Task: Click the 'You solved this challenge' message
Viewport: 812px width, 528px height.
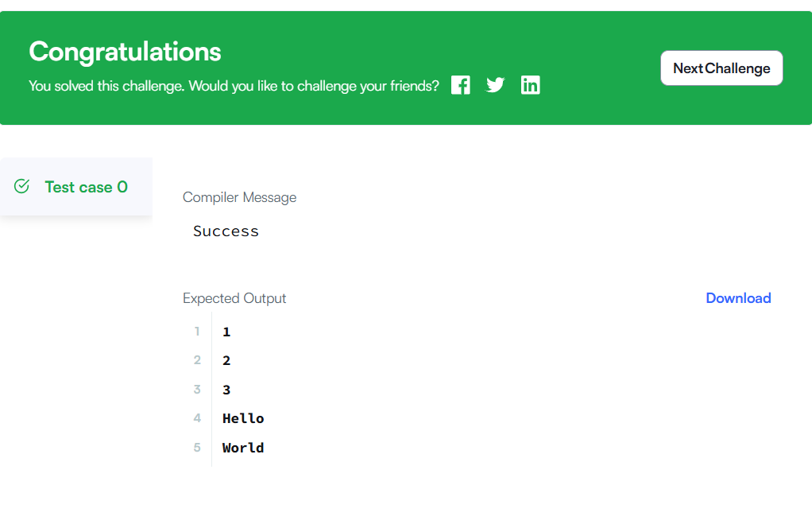Action: click(234, 86)
